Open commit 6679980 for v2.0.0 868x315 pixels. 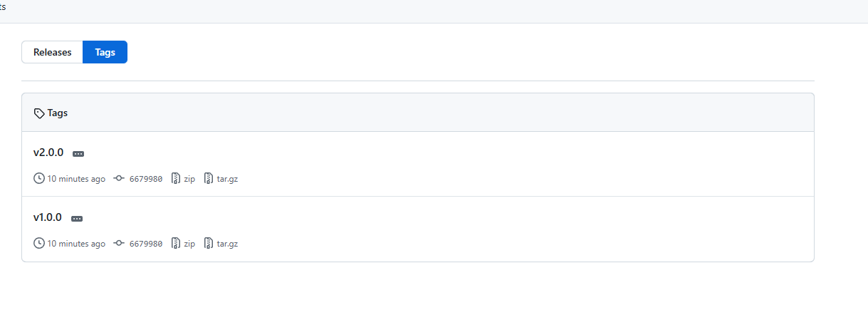pos(145,179)
